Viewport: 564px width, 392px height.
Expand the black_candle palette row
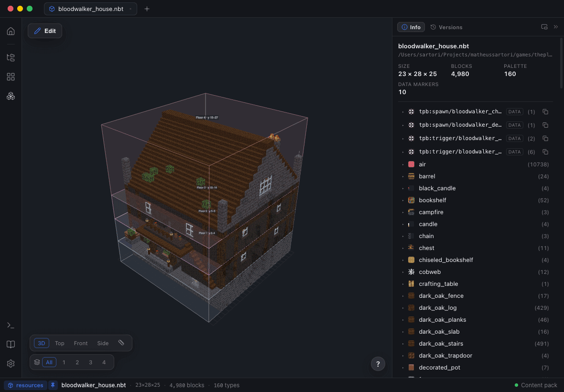coord(403,188)
